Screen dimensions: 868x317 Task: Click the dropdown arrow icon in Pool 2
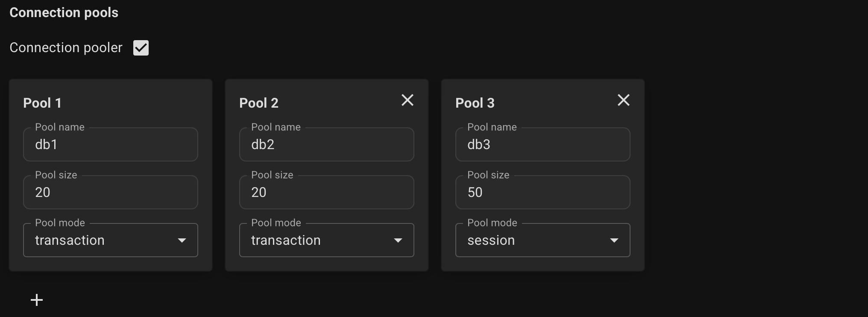tap(398, 240)
